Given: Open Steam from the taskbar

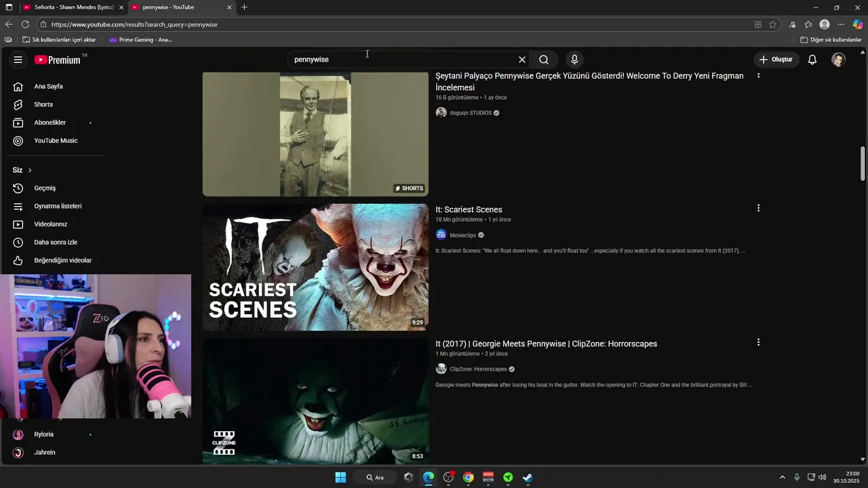Looking at the screenshot, I should (x=528, y=477).
